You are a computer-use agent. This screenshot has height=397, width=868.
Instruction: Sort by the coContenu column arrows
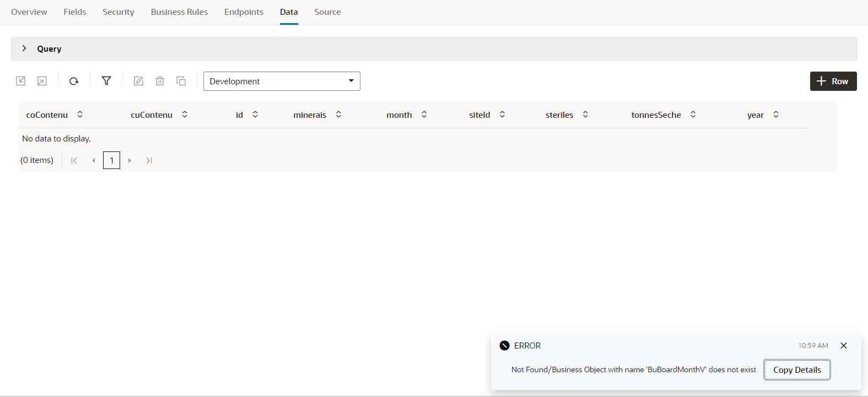pyautogui.click(x=80, y=115)
